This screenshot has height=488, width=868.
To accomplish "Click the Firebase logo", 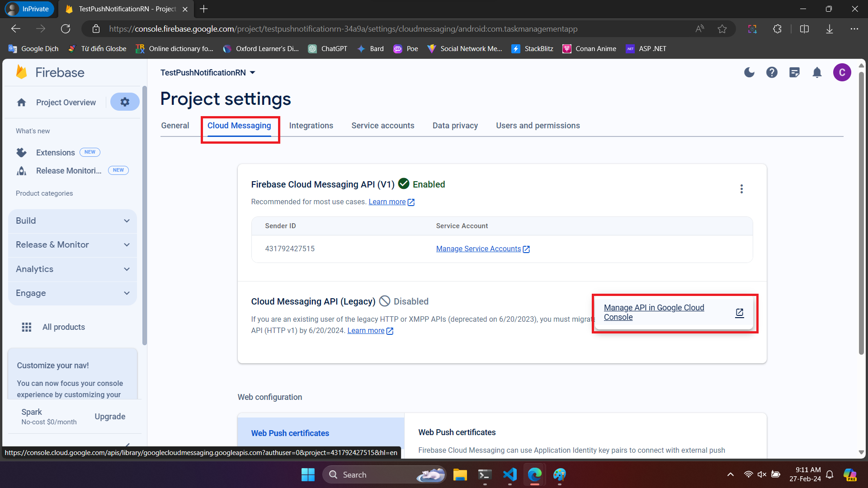I will pos(50,72).
